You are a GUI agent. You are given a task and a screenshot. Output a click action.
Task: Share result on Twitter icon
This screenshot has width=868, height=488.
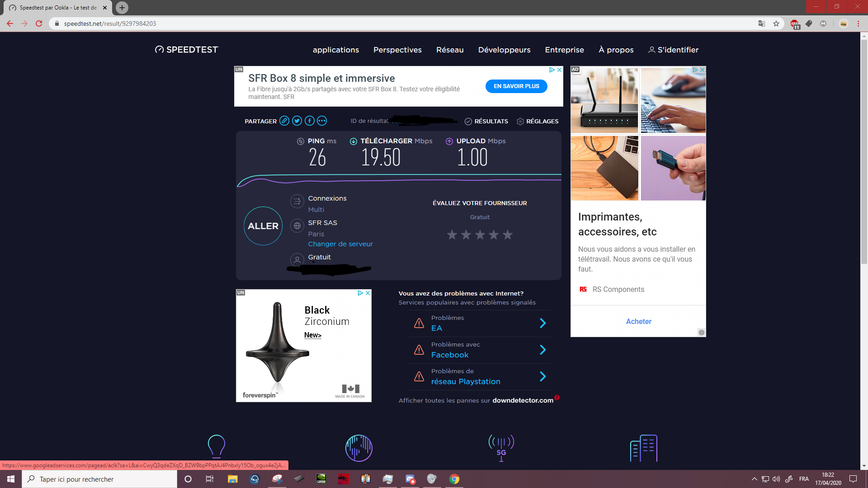click(297, 121)
